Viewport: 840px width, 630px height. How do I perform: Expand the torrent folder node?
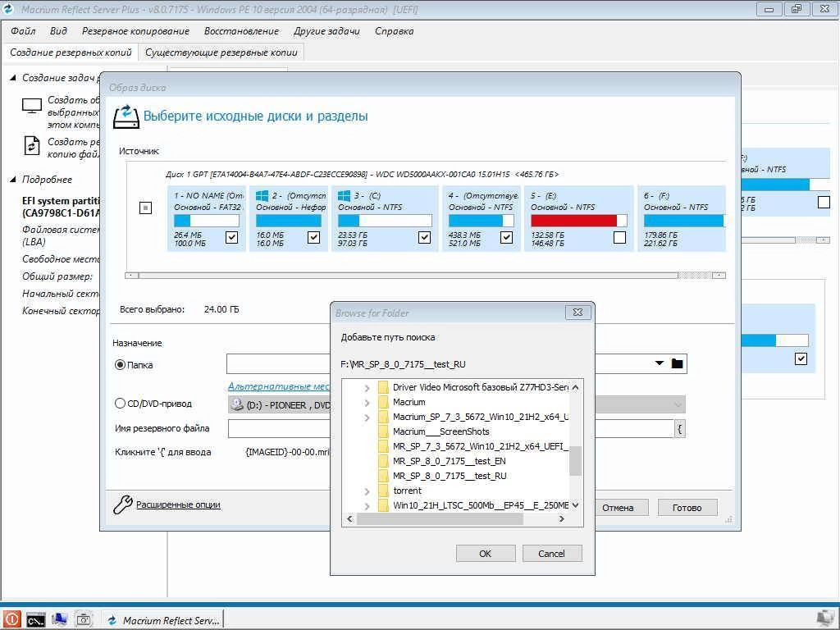pyautogui.click(x=367, y=491)
